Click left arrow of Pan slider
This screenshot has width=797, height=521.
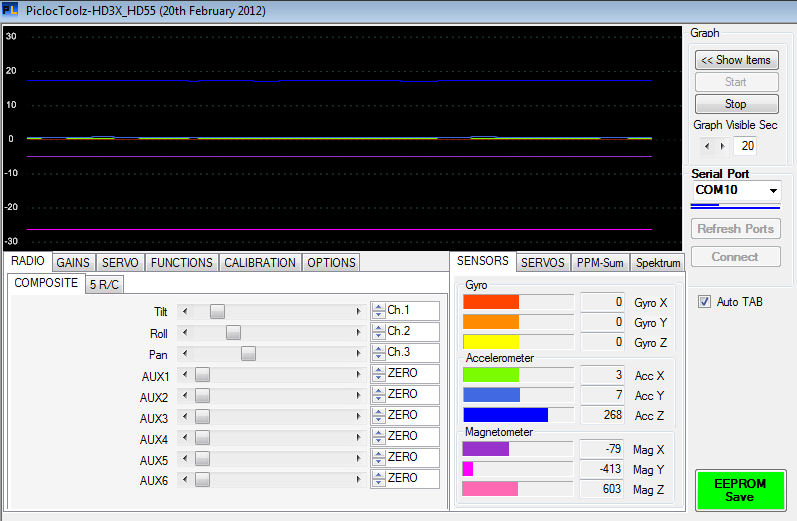click(184, 353)
